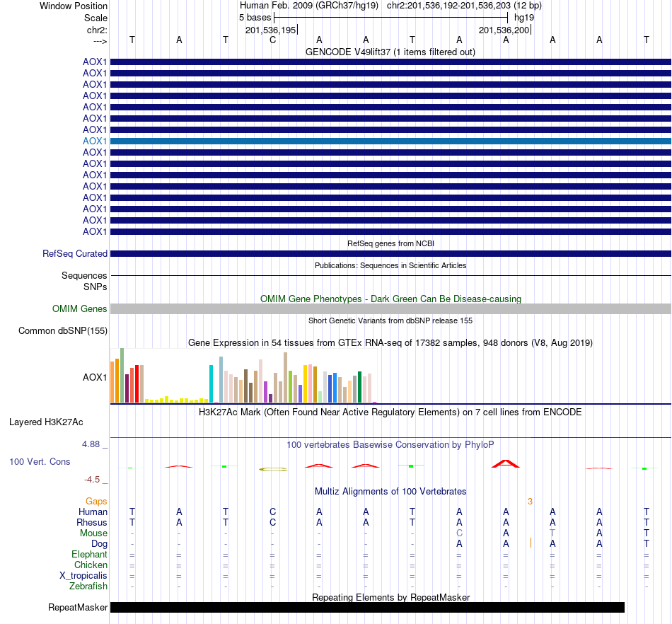672x624 pixels.
Task: Click the mismatched C base in Mouse row
Action: coord(459,533)
